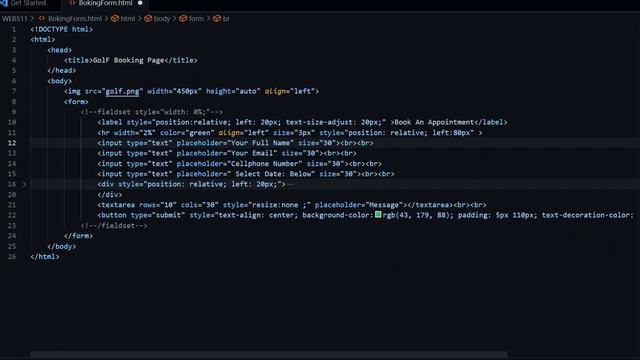
Task: Select the form breadcrumb symbol
Action: click(196, 19)
